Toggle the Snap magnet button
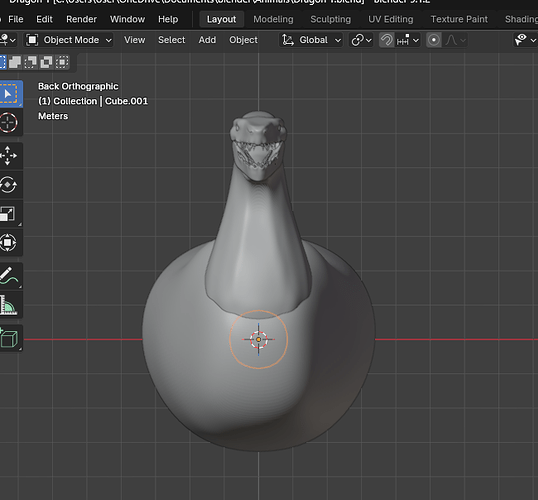Viewport: 538px width, 500px height. click(x=387, y=40)
